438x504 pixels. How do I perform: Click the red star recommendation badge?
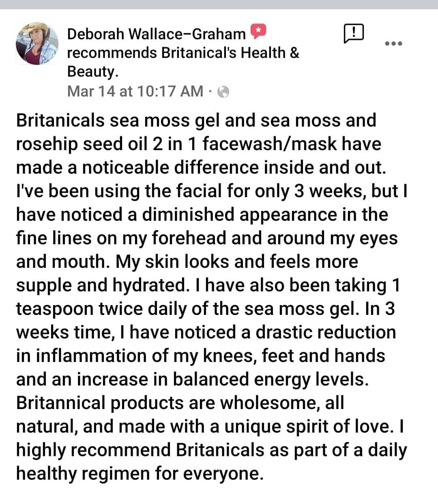click(x=258, y=32)
